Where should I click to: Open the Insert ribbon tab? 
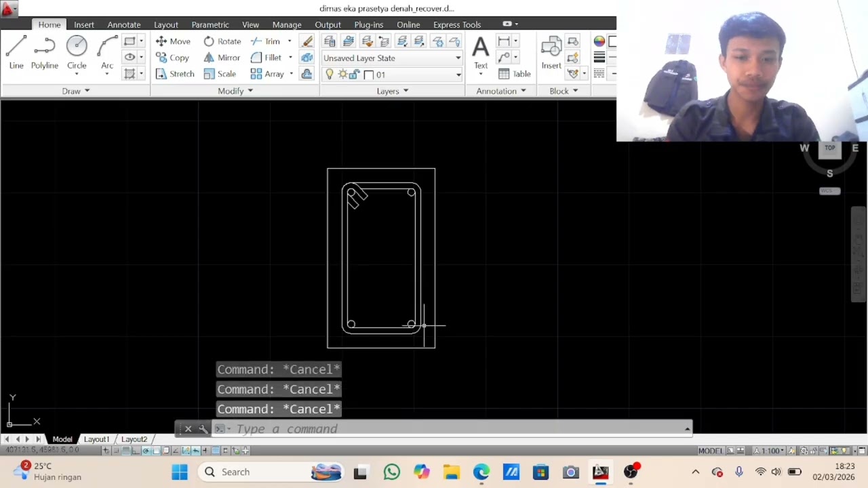point(84,24)
